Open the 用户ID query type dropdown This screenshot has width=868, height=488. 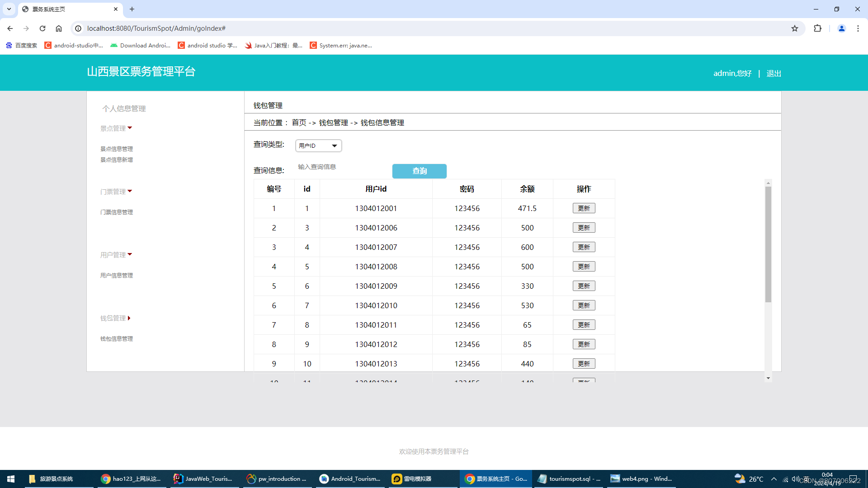pyautogui.click(x=318, y=145)
